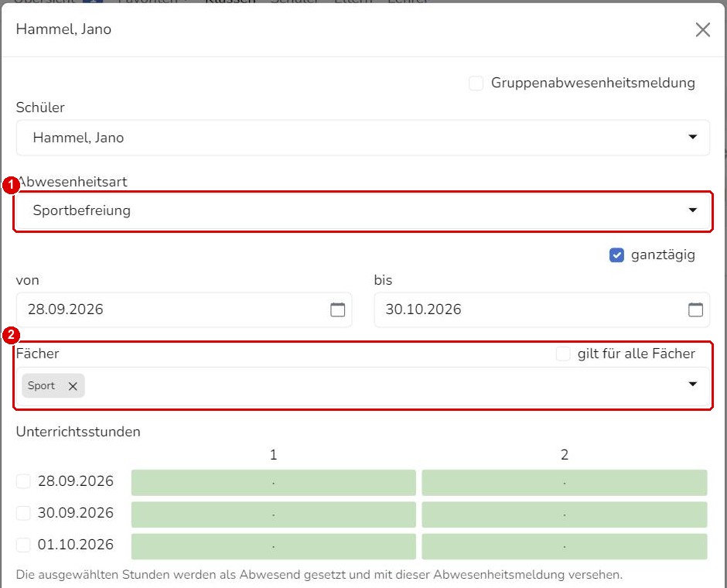Select lesson 1 cell on 01.10.2026
This screenshot has height=588, width=727.
tap(274, 546)
